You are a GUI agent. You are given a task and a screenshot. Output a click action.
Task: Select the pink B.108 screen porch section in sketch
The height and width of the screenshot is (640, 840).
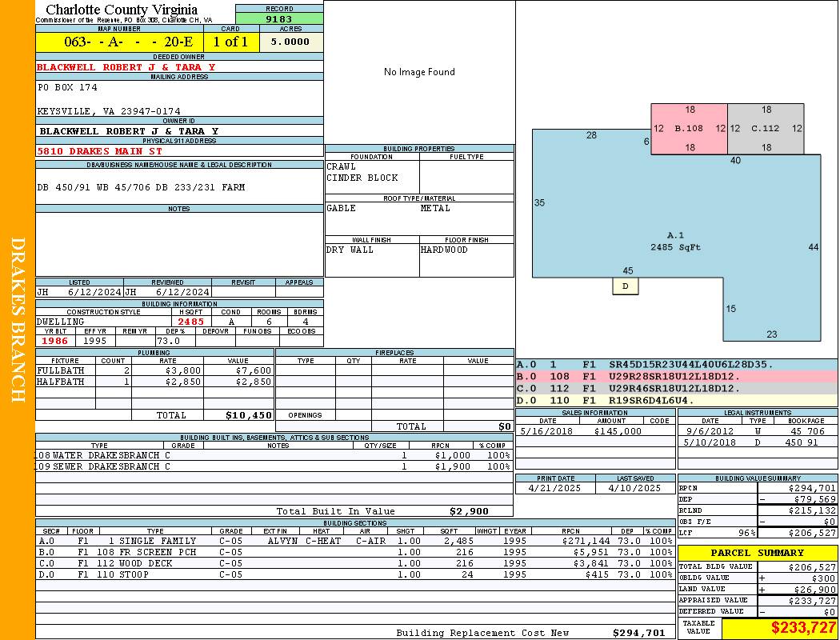(689, 128)
